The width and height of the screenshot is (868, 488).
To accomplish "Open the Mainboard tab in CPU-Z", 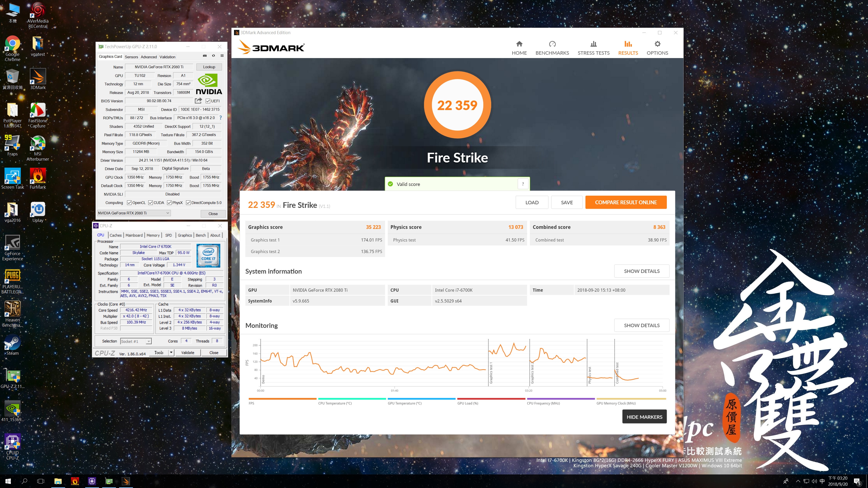I will tap(134, 235).
